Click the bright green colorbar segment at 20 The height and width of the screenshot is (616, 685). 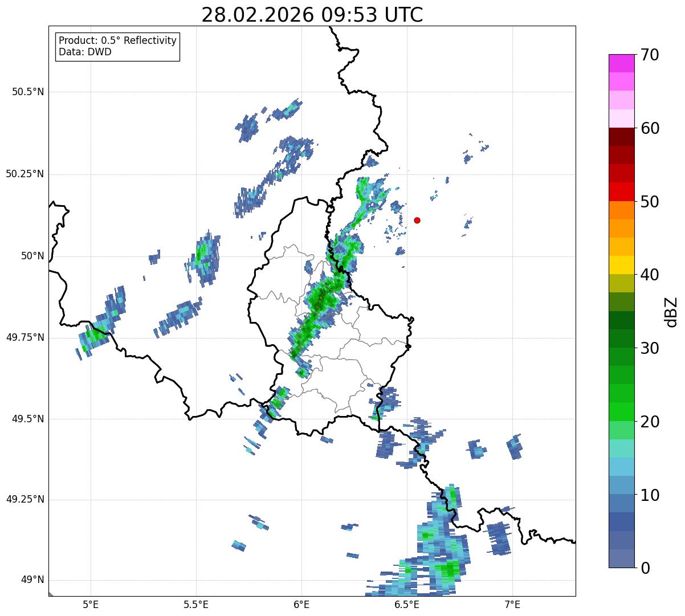[x=621, y=412]
